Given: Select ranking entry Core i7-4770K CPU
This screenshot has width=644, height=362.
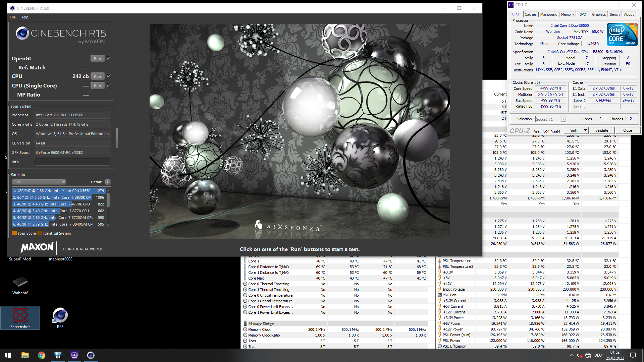Looking at the screenshot, I should [x=59, y=204].
